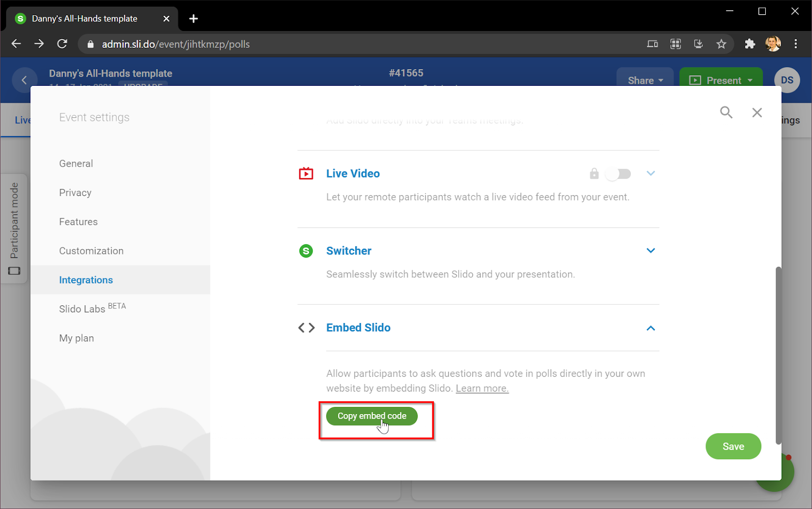The width and height of the screenshot is (812, 509).
Task: Reload the current page
Action: pyautogui.click(x=62, y=44)
